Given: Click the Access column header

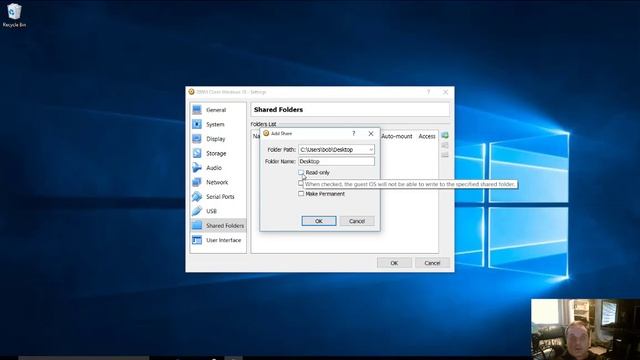Looking at the screenshot, I should coord(427,136).
